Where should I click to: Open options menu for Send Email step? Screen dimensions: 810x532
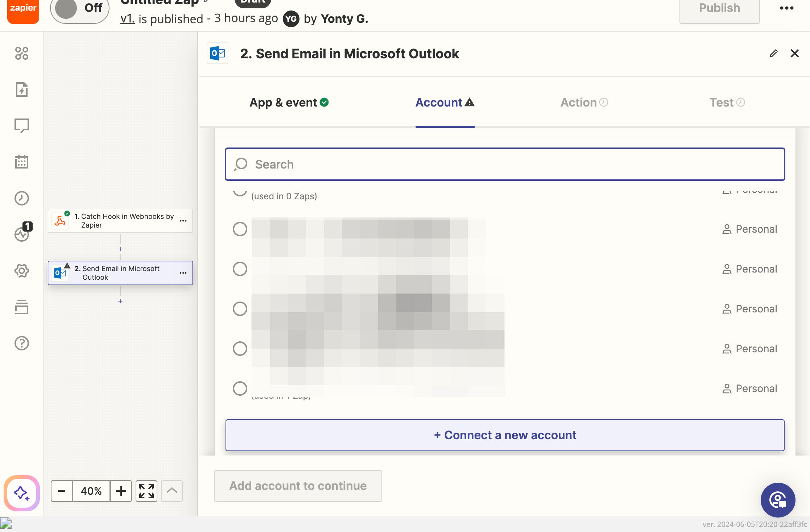183,273
